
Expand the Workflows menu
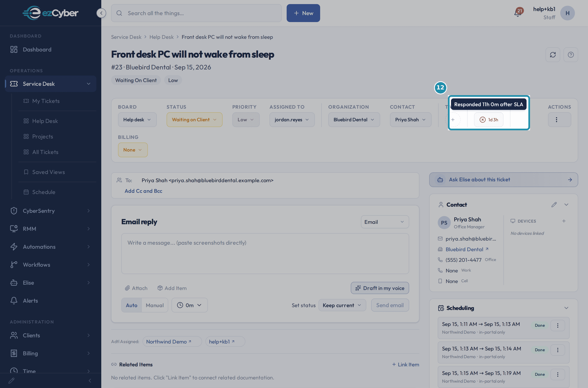[50, 265]
